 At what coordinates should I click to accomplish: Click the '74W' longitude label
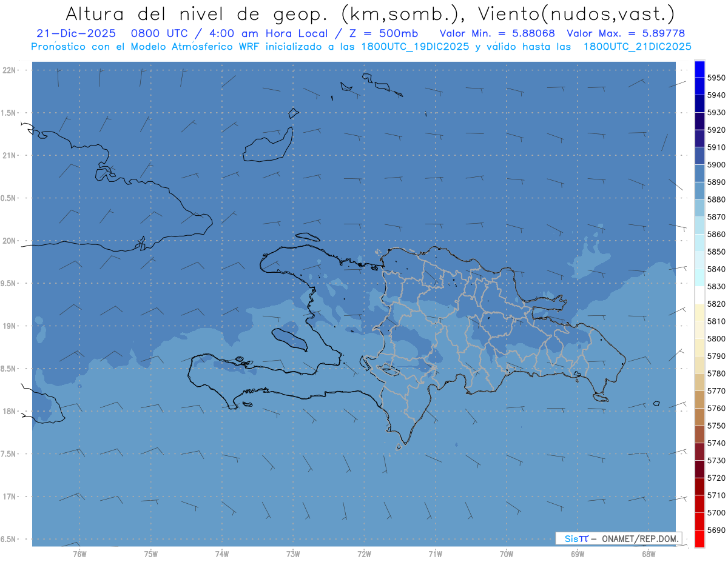click(x=222, y=554)
